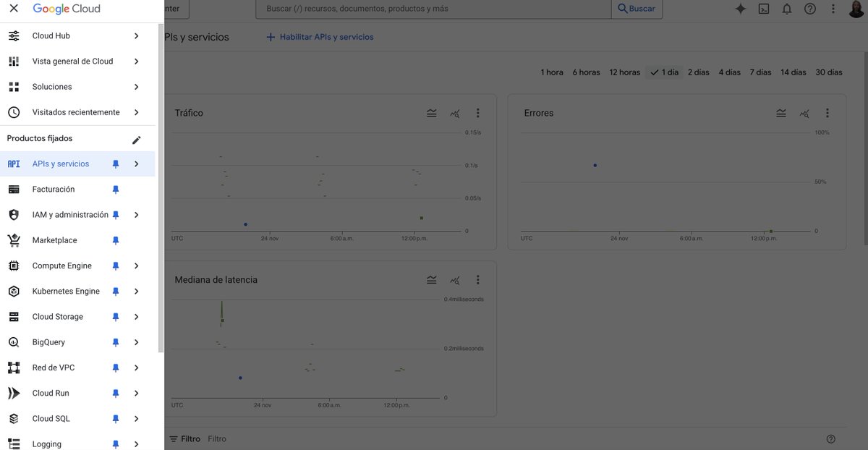This screenshot has height=450, width=868.
Task: Unpin Cloud Run
Action: [116, 394]
